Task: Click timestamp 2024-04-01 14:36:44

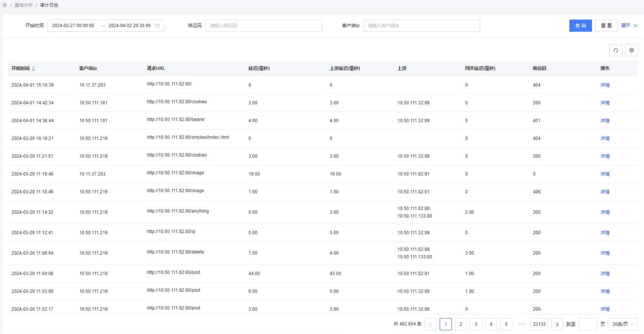Action: tap(32, 121)
